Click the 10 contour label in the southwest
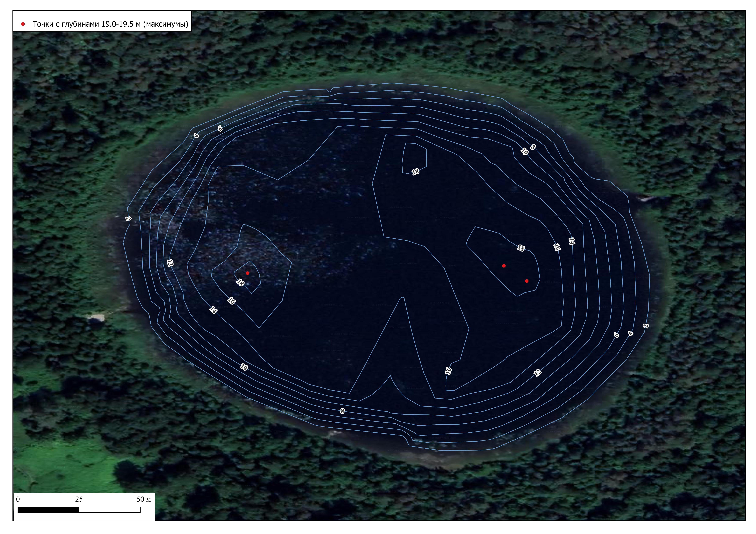This screenshot has height=534, width=756. 244,367
